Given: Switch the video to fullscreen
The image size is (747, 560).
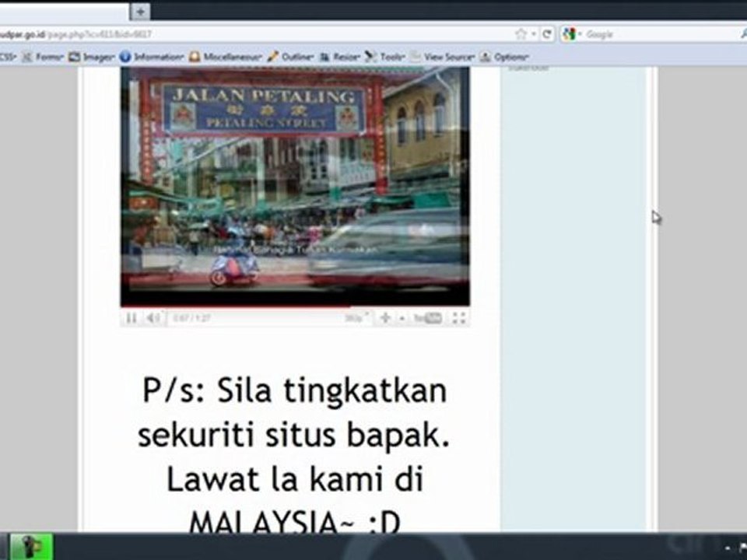Looking at the screenshot, I should pyautogui.click(x=458, y=317).
